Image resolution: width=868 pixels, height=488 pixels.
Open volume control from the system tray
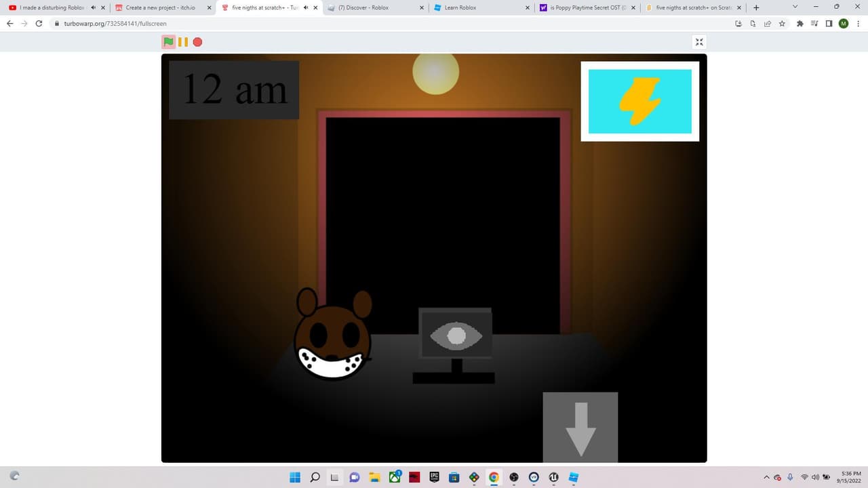[815, 477]
